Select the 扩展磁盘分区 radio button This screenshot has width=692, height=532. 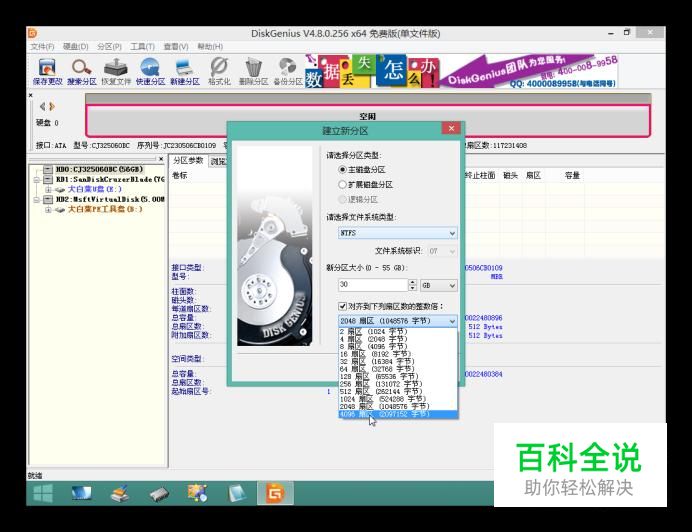coord(342,185)
